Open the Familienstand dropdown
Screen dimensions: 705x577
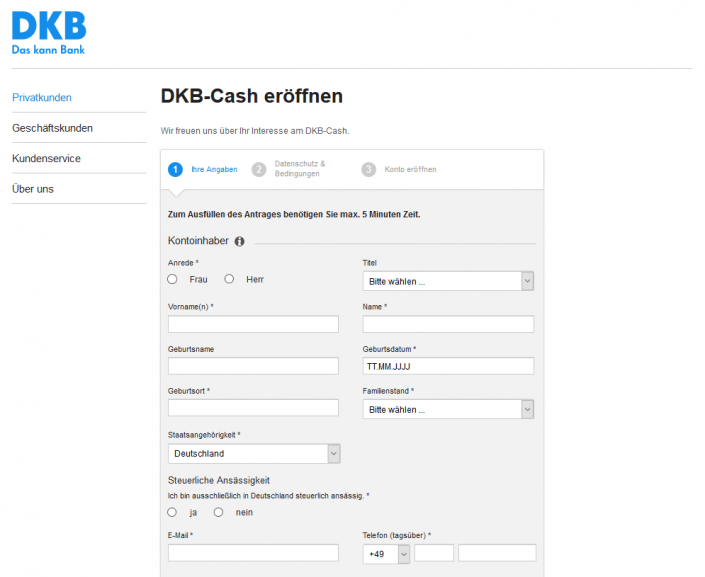tap(448, 410)
